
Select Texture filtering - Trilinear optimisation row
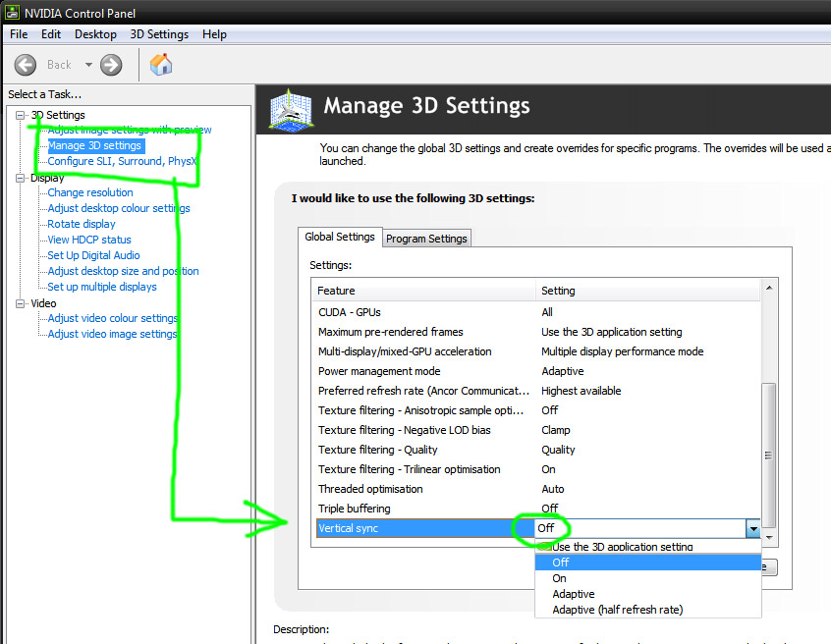click(x=536, y=469)
